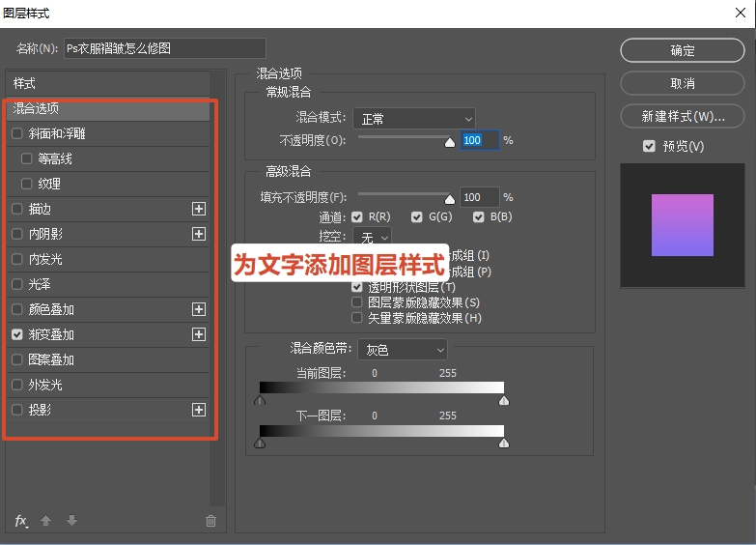Screen dimensions: 756x545
Task: Add another 描边 effect with plus icon
Action: [x=199, y=209]
